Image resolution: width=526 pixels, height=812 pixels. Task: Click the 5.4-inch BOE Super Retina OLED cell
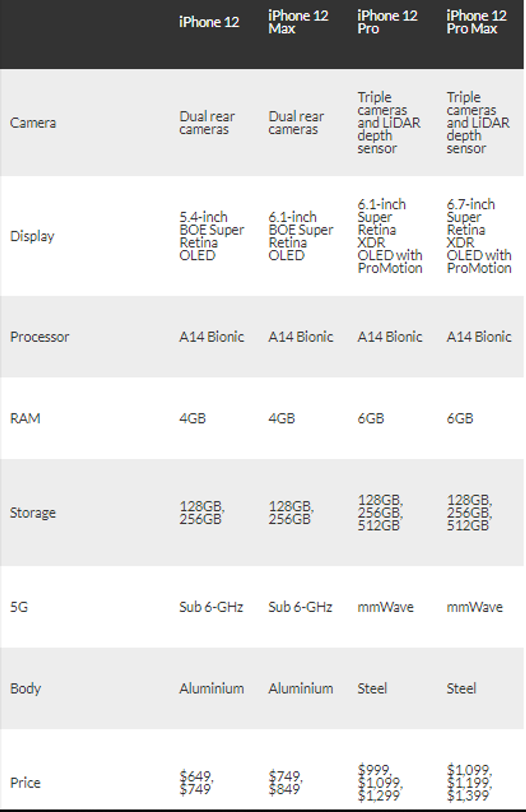pos(211,236)
